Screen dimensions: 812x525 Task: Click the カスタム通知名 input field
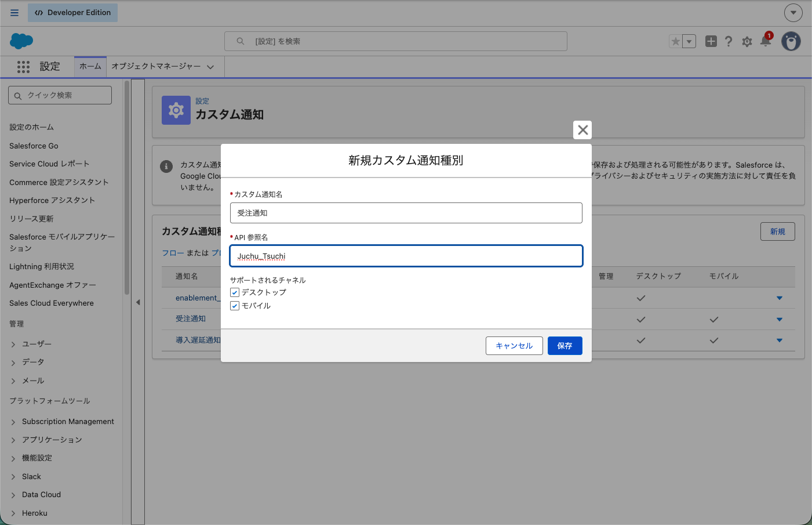(x=406, y=213)
